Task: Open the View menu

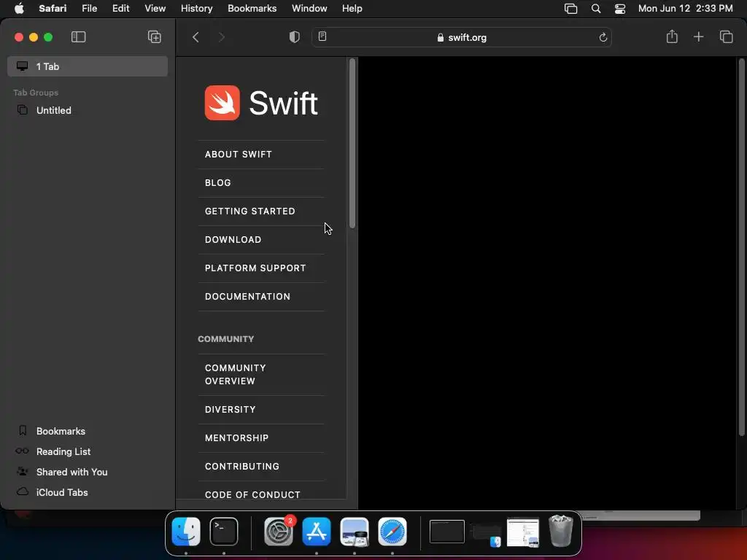Action: [x=155, y=9]
